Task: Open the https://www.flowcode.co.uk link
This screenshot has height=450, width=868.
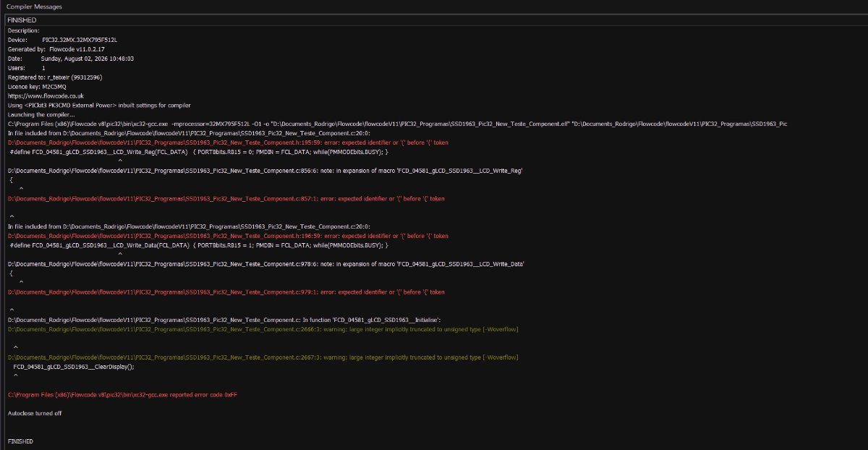Action: coord(46,95)
